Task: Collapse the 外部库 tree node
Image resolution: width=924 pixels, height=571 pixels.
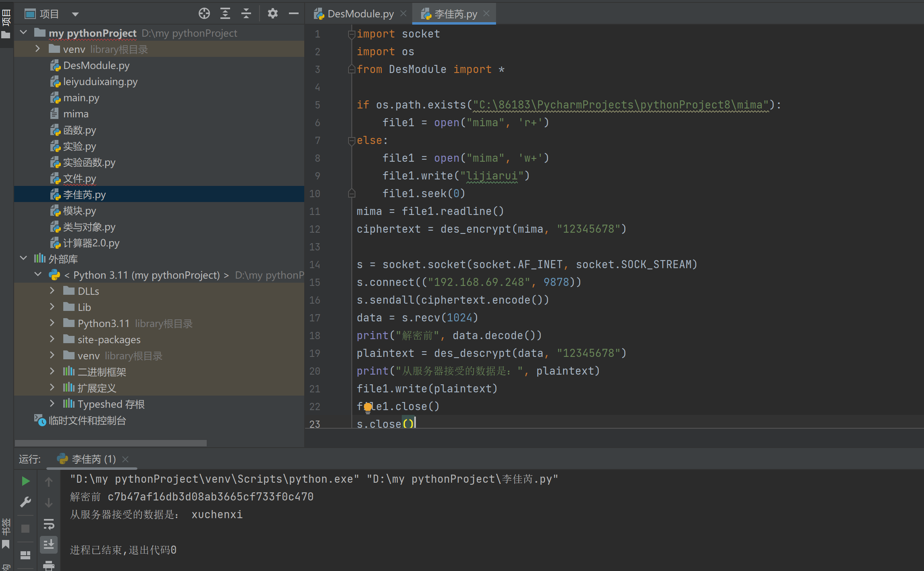Action: click(23, 258)
